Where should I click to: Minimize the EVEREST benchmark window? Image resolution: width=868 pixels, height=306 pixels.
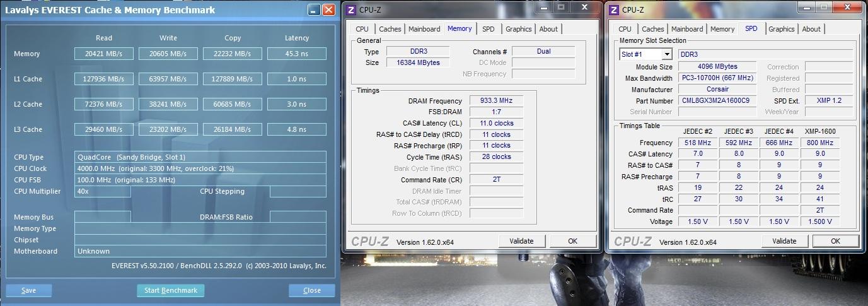314,10
